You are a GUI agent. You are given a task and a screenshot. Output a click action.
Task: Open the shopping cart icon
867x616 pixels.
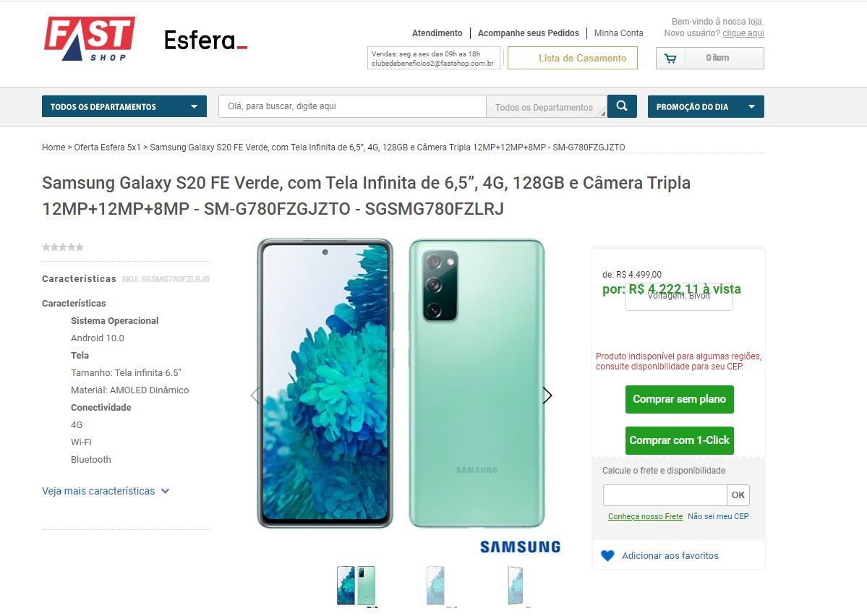[x=670, y=58]
